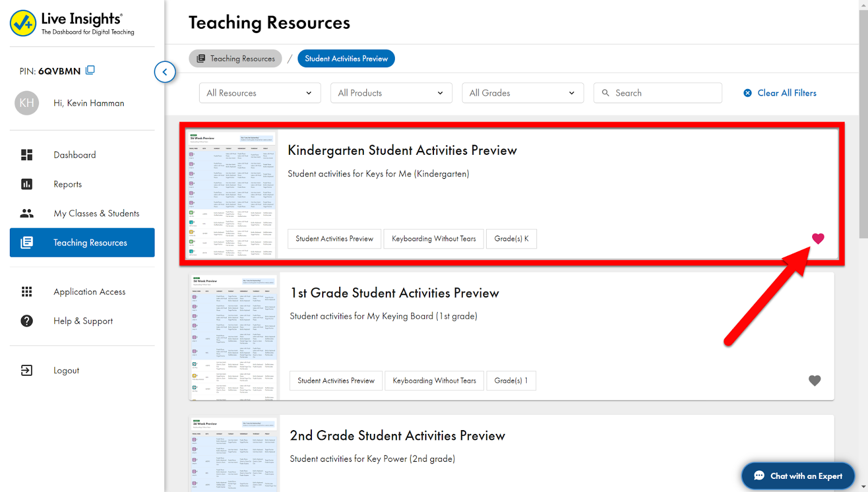Collapse the sidebar with the arrow button
Image resolution: width=868 pixels, height=492 pixels.
point(165,72)
